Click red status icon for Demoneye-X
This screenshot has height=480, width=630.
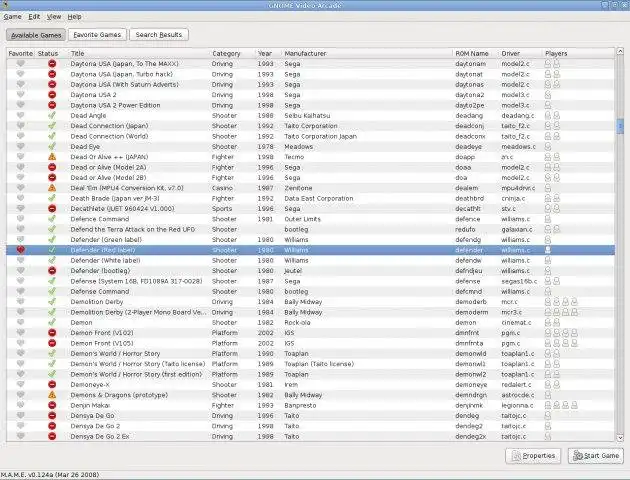(52, 384)
